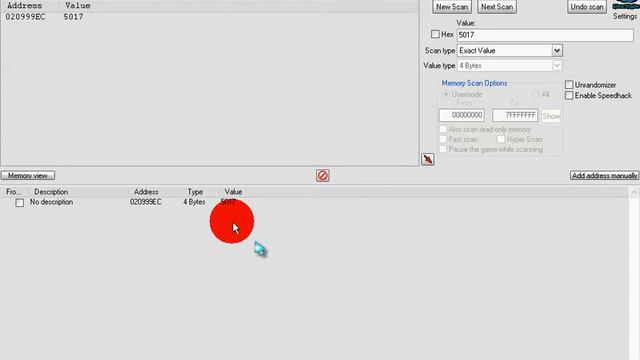Screen dimensions: 640x360
Task: Click the Fro... frozen column header
Action: click(13, 192)
